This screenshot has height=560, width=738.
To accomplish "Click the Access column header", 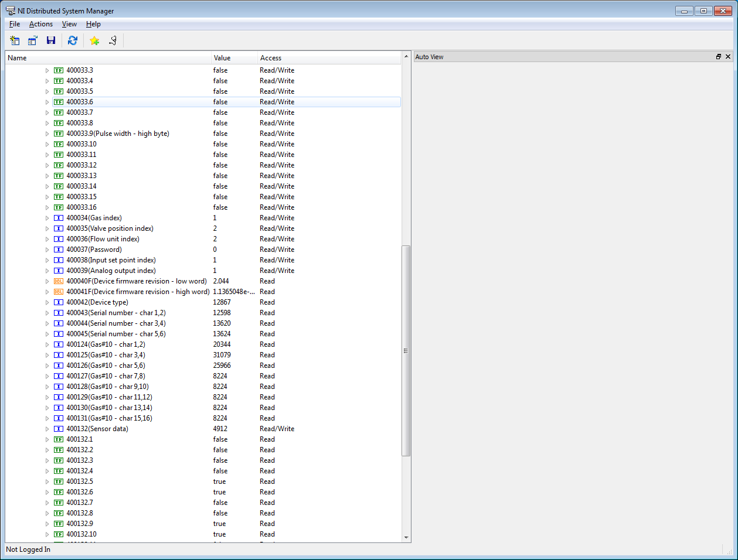I will [x=271, y=58].
